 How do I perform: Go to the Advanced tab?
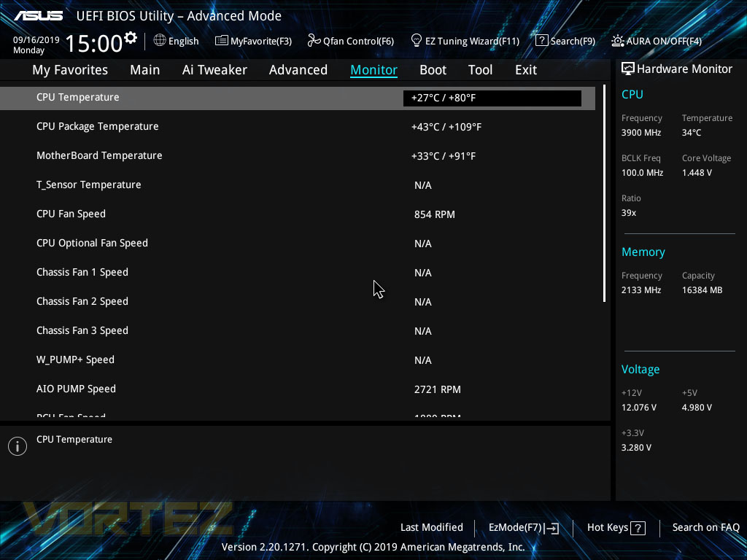[298, 70]
